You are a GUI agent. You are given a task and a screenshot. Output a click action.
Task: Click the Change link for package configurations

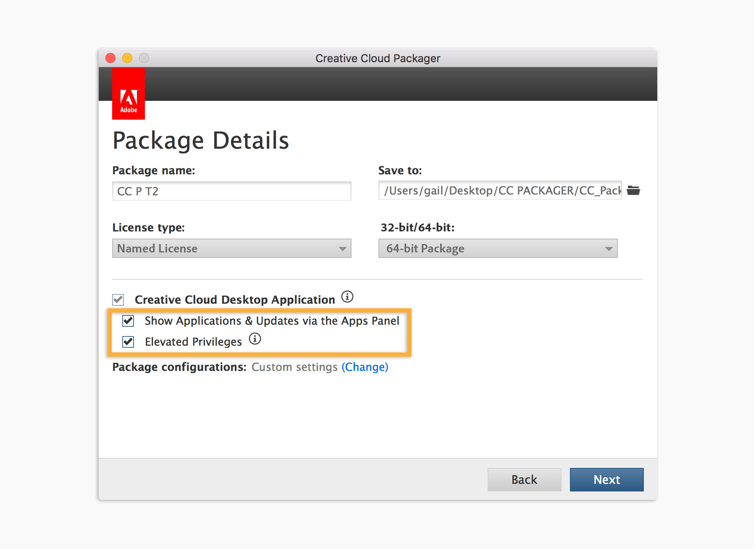click(x=365, y=367)
